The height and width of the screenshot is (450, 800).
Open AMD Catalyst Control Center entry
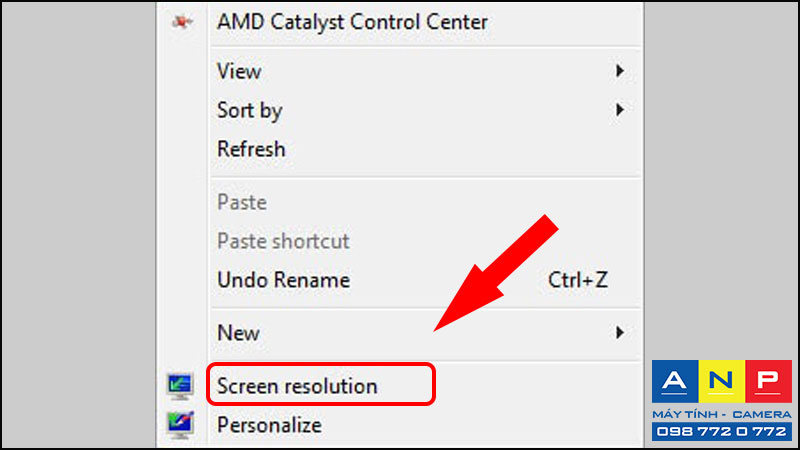point(352,22)
